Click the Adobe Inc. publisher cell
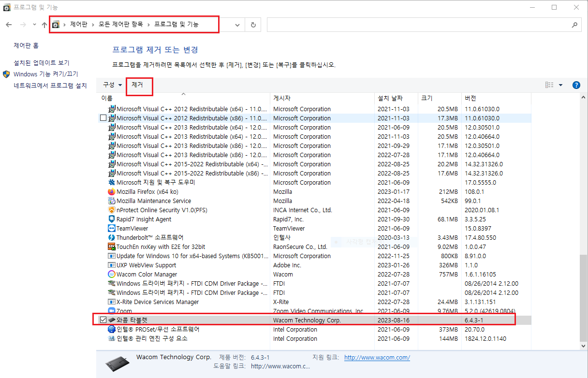The image size is (588, 378). pos(287,265)
